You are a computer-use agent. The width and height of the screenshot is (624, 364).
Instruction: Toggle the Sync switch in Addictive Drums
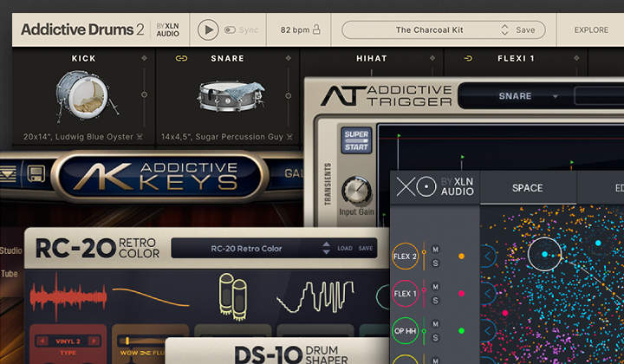pyautogui.click(x=230, y=29)
